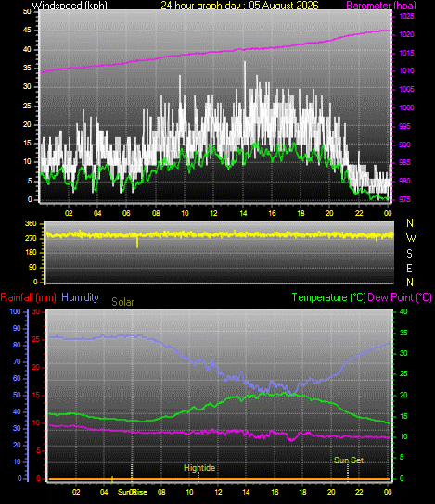This screenshot has height=504, width=435.
Task: Click the 'Sun Set' label
Action: (349, 460)
